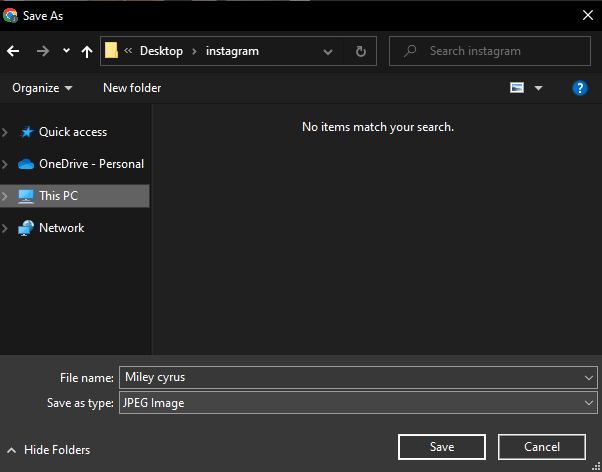Create a New folder
The width and height of the screenshot is (602, 472).
point(132,88)
